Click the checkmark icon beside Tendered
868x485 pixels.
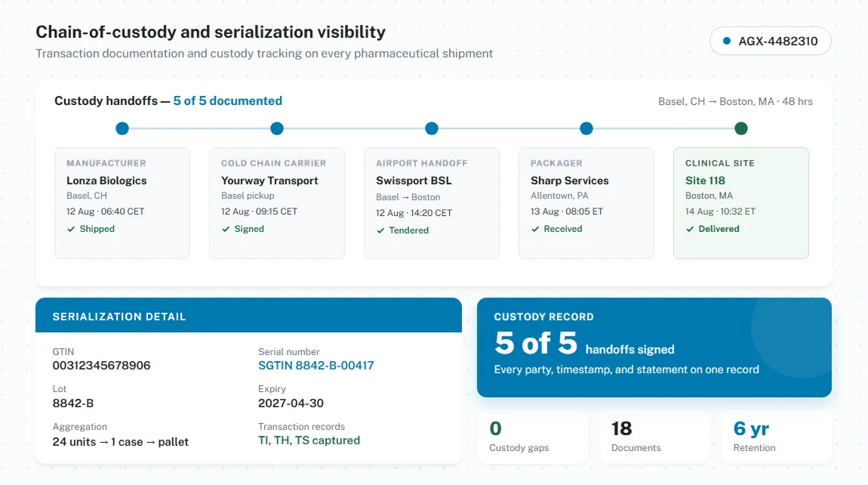pyautogui.click(x=380, y=230)
